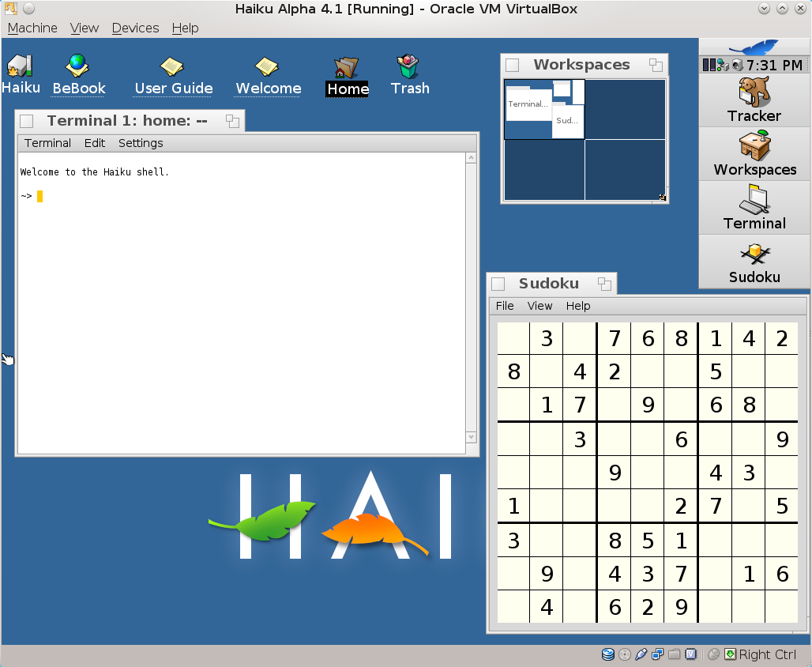Toggle zoom button on Workspaces window tab
Screen dimensions: 812x667
pos(656,65)
